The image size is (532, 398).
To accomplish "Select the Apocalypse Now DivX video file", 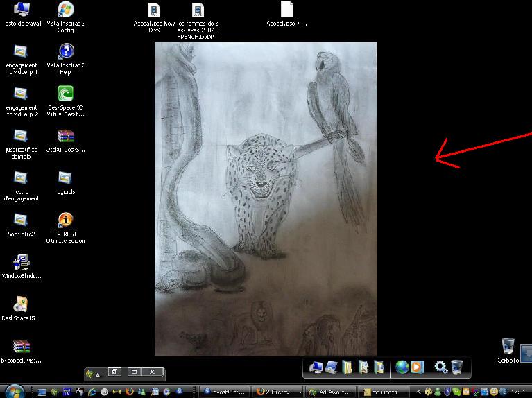I will point(154,17).
